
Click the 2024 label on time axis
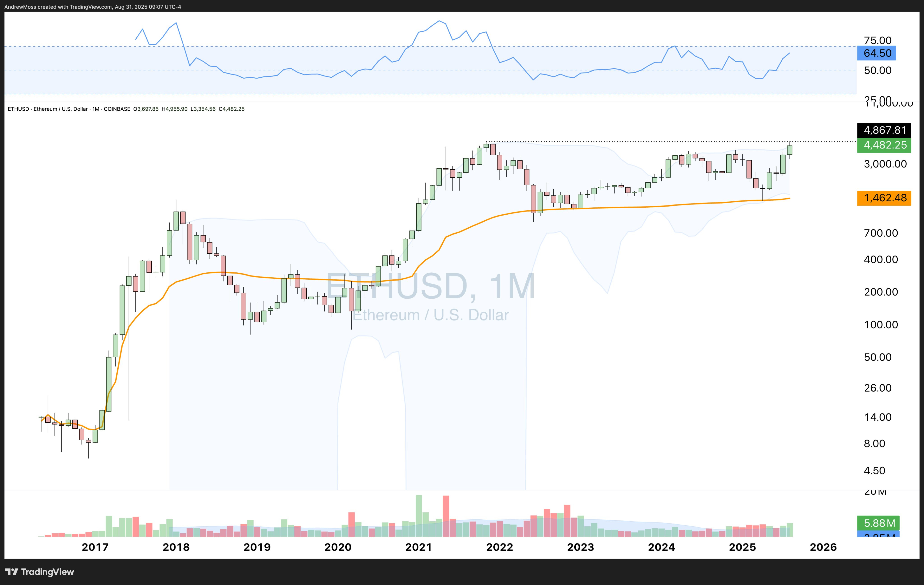[x=661, y=547]
